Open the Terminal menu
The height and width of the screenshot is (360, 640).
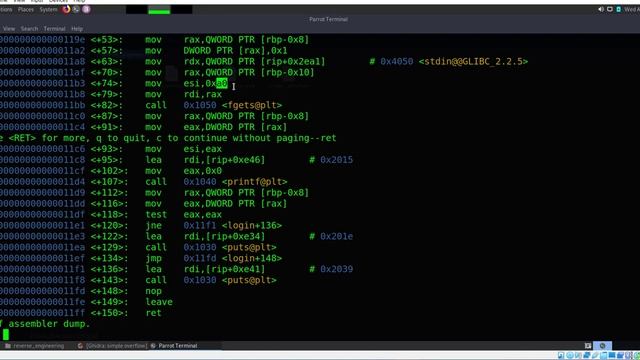55,29
